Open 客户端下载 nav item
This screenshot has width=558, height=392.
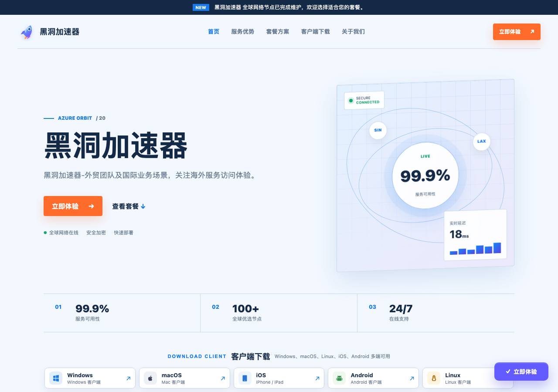coord(316,31)
